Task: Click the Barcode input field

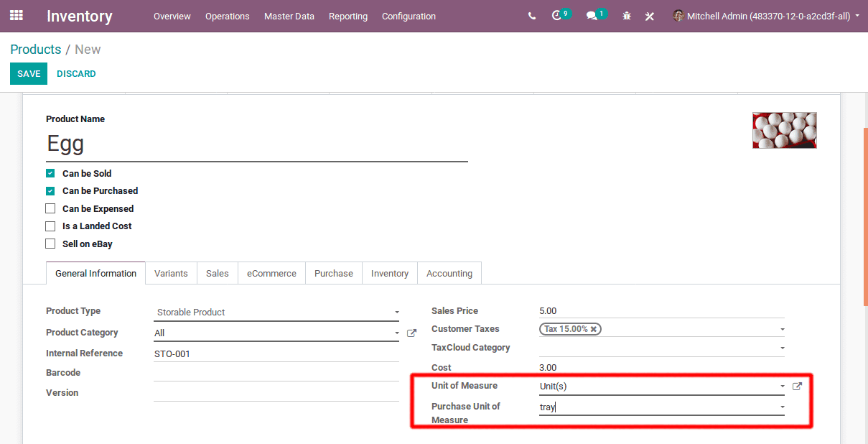Action: click(x=277, y=373)
